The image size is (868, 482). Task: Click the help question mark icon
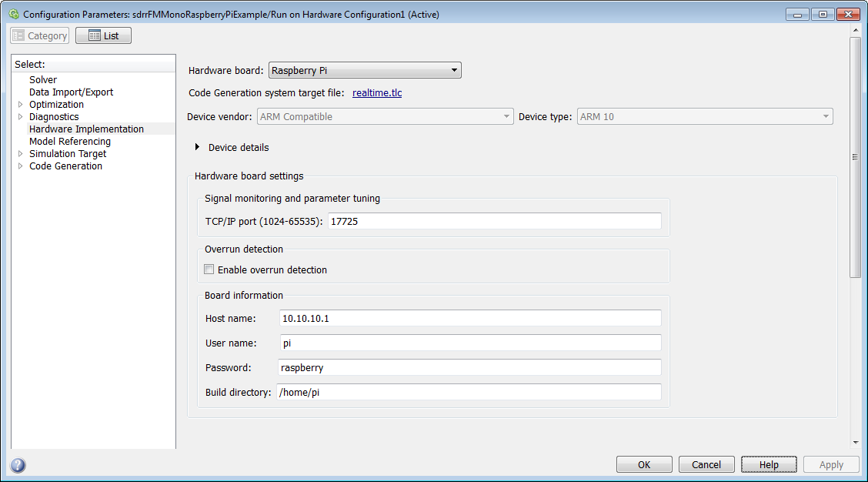[18, 465]
